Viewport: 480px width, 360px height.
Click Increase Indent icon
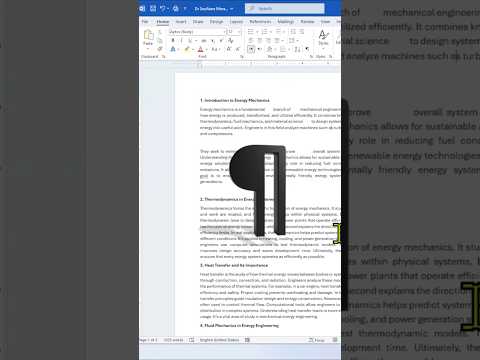(x=302, y=32)
